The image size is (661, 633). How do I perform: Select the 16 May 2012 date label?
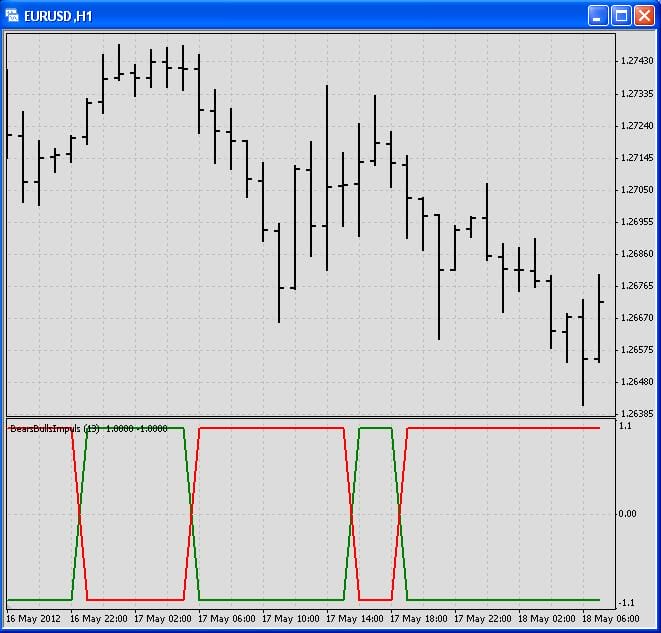35,619
